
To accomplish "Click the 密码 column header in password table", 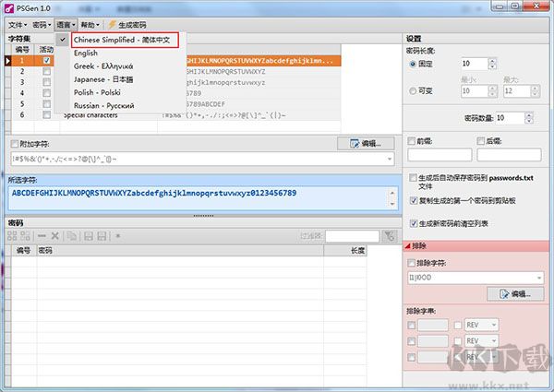I will click(180, 251).
